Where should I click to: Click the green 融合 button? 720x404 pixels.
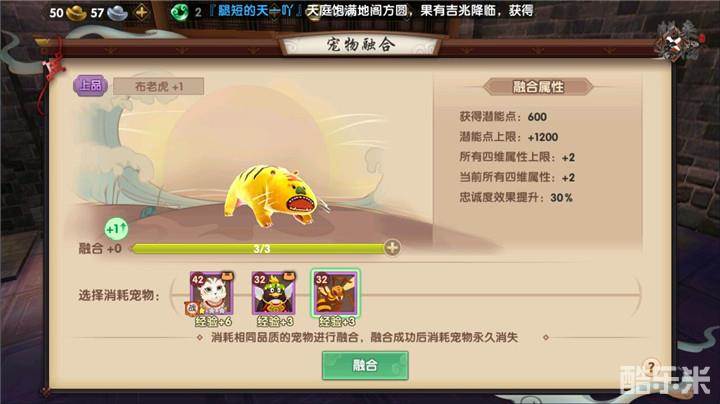point(365,365)
